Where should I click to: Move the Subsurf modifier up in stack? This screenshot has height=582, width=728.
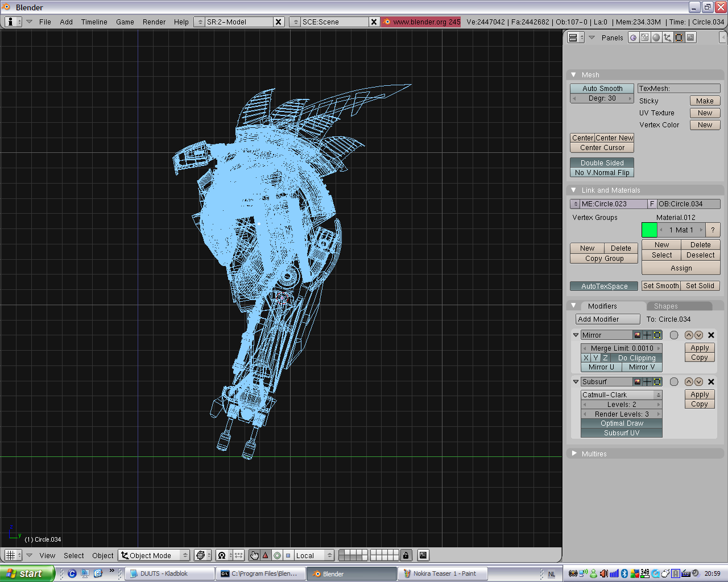689,382
